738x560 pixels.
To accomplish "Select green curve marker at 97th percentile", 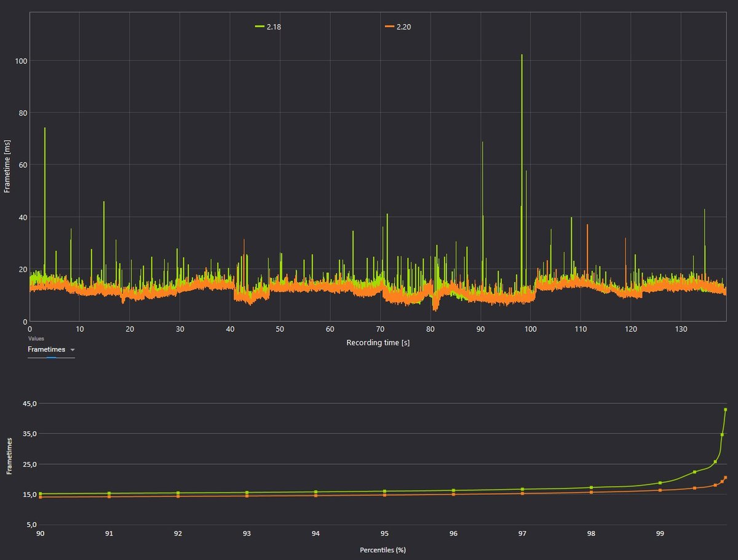I will (x=522, y=489).
